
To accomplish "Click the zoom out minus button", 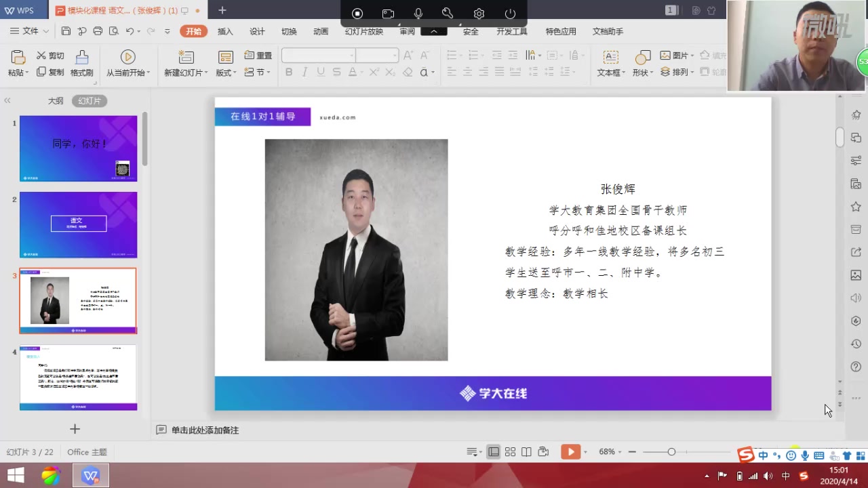I will (632, 452).
